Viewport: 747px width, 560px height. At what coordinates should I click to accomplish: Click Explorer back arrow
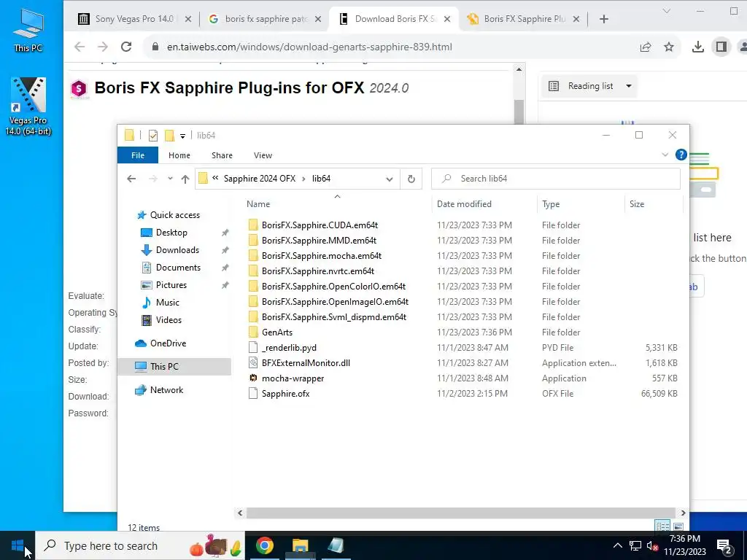coord(131,179)
